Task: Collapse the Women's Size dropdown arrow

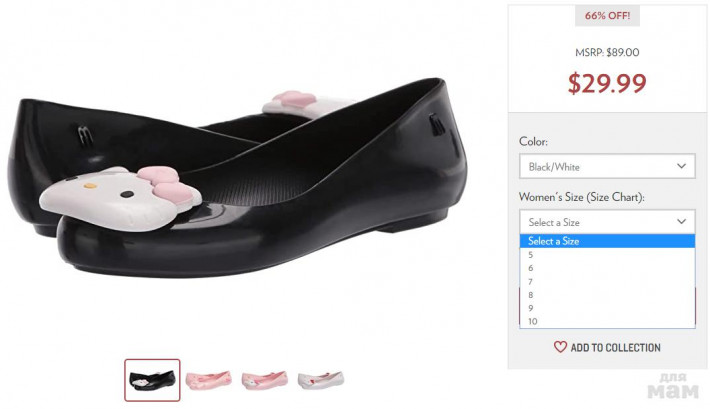Action: tap(681, 222)
